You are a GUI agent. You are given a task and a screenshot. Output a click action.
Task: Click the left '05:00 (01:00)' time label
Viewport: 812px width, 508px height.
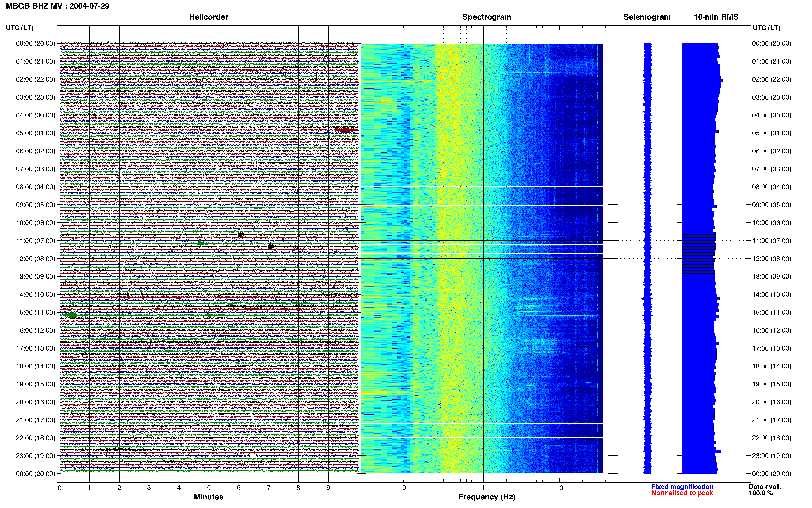36,133
